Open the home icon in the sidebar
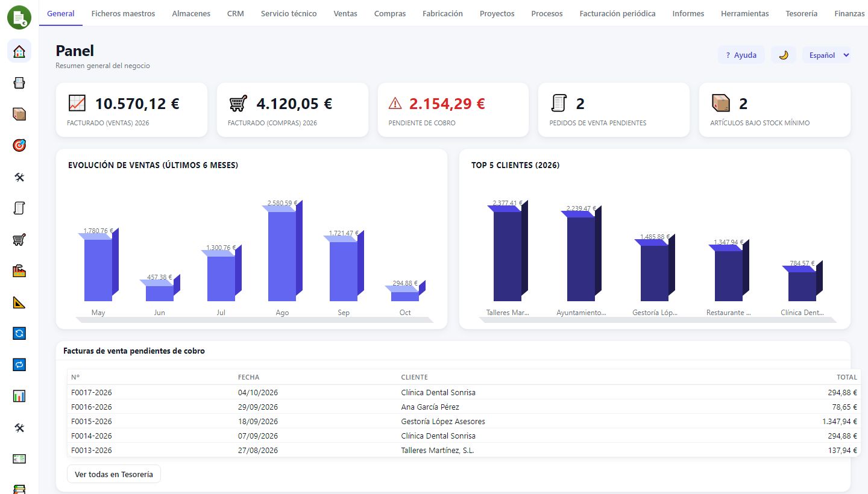The height and width of the screenshot is (494, 868). 19,51
